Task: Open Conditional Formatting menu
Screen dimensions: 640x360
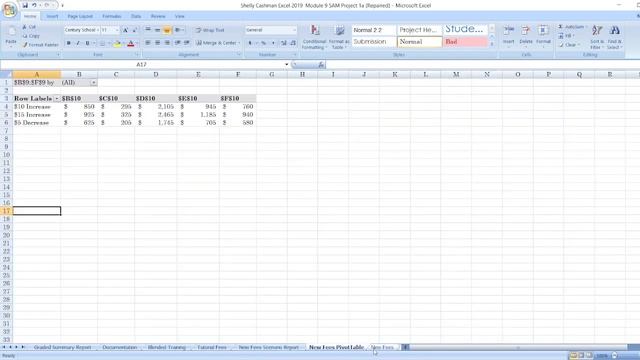Action: click(314, 37)
